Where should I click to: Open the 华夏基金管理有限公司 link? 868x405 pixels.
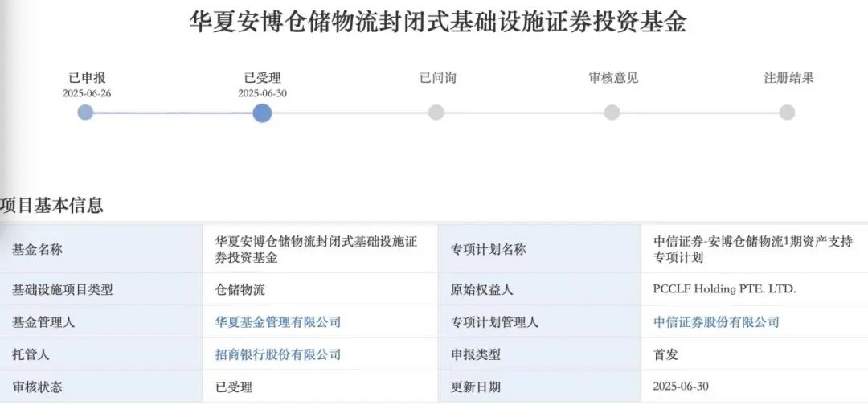[x=278, y=322]
